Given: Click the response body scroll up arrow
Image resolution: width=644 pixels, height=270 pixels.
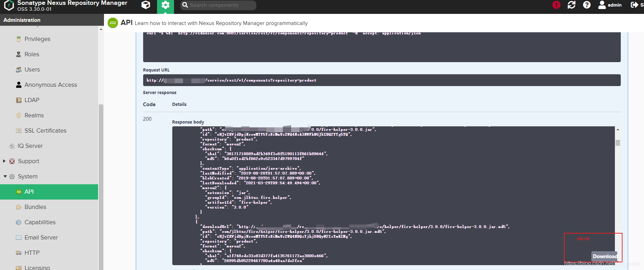Looking at the screenshot, I should (x=618, y=129).
